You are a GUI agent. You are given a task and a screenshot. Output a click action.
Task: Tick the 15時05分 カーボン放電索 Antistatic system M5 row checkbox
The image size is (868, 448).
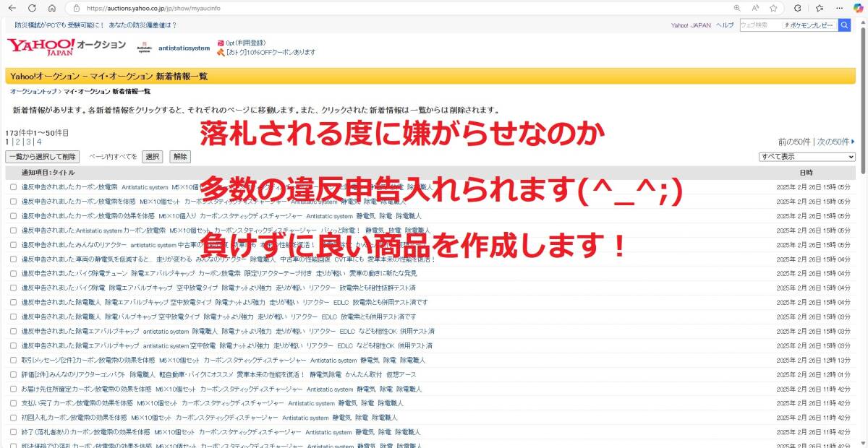click(13, 186)
